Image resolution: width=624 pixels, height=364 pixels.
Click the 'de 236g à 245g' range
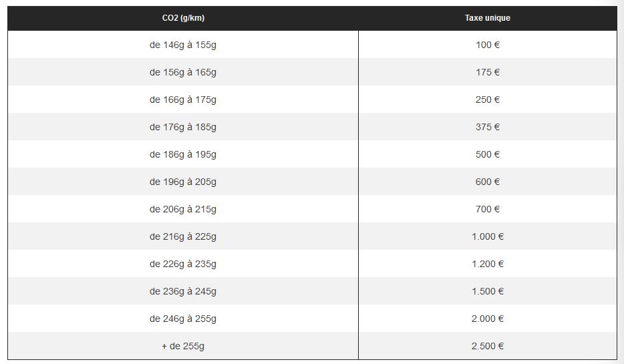coord(183,291)
